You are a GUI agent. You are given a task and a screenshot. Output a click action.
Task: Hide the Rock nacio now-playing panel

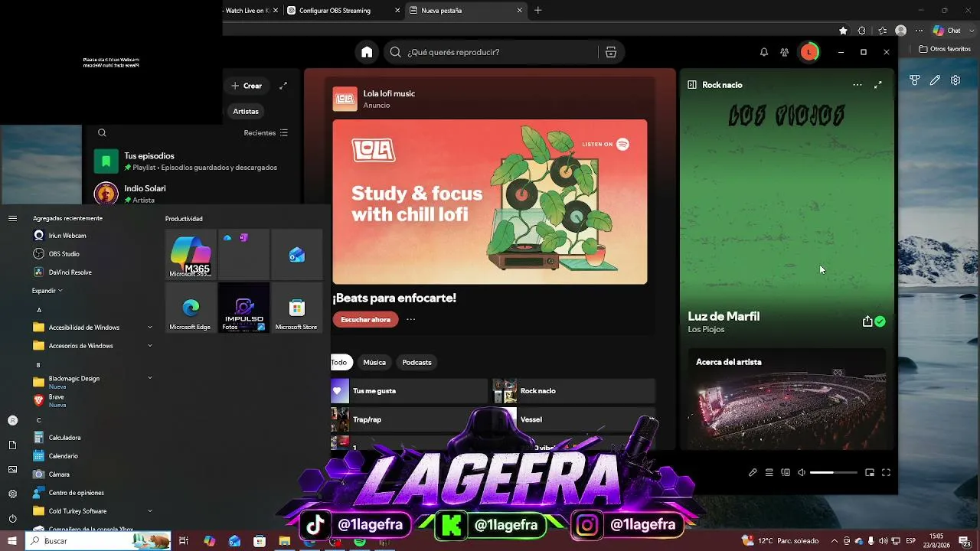click(x=691, y=85)
